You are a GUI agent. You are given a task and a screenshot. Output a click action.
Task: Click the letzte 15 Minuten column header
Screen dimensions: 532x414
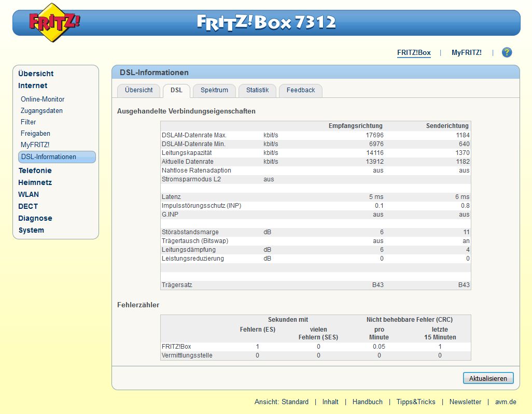click(x=440, y=333)
